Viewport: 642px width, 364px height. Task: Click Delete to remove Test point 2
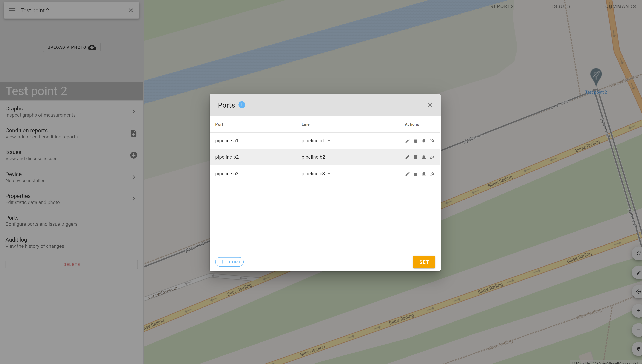click(x=71, y=264)
